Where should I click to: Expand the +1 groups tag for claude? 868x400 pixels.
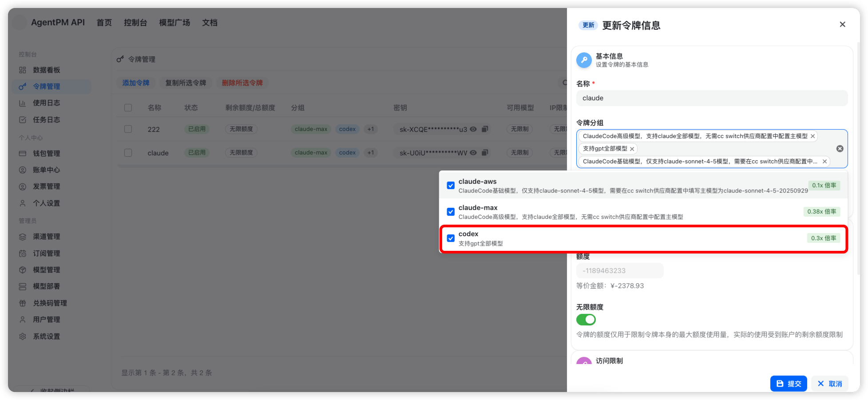[371, 153]
